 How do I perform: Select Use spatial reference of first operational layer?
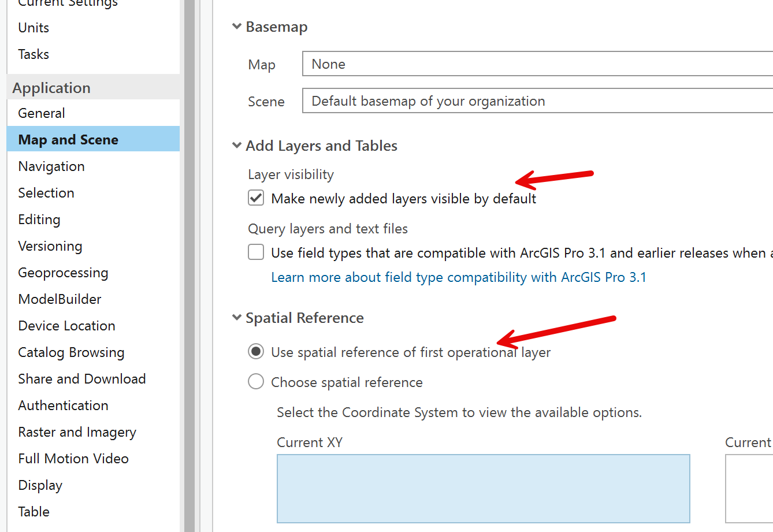(256, 352)
